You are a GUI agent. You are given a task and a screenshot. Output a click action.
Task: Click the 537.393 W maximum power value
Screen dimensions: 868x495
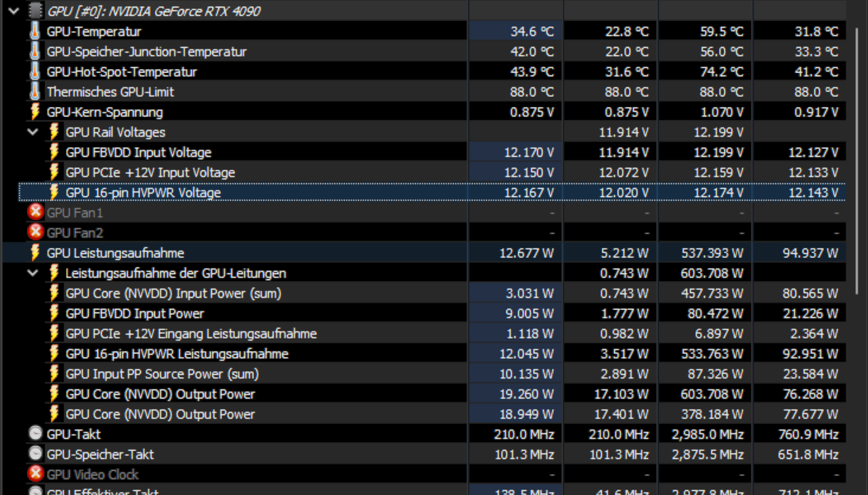(712, 253)
